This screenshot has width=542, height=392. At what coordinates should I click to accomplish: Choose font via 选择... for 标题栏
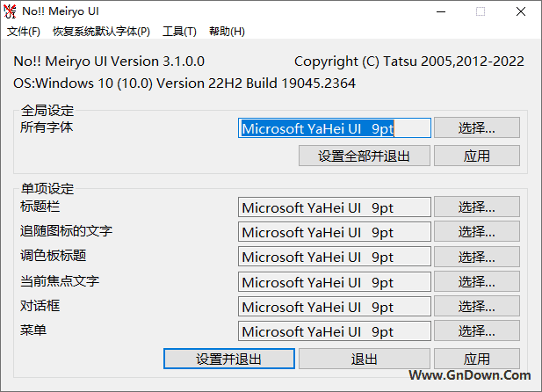pos(477,207)
